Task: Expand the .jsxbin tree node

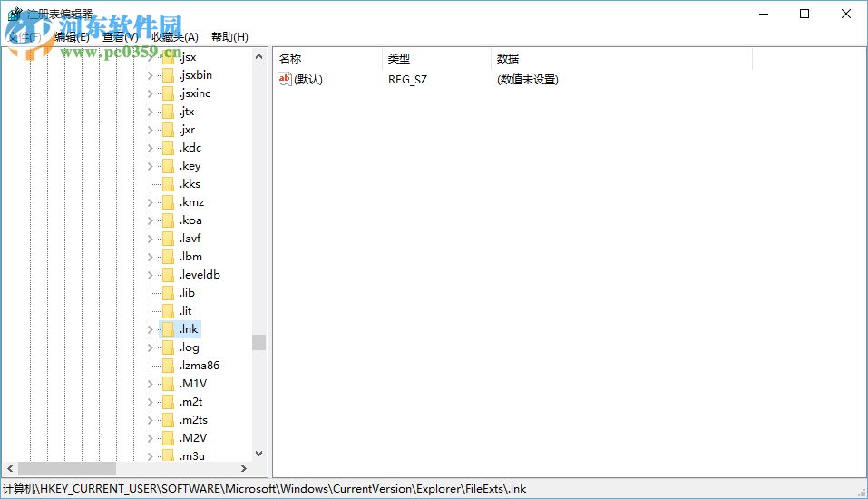Action: (150, 75)
